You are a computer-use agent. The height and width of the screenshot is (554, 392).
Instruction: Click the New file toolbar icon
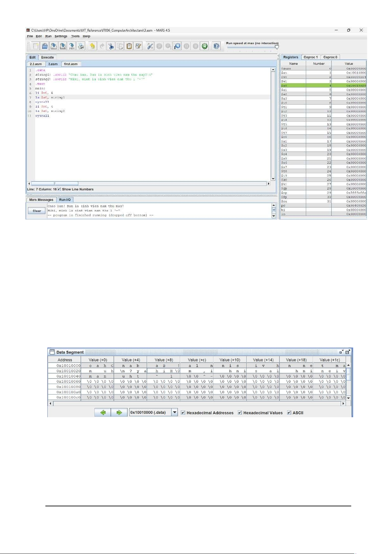[36, 46]
